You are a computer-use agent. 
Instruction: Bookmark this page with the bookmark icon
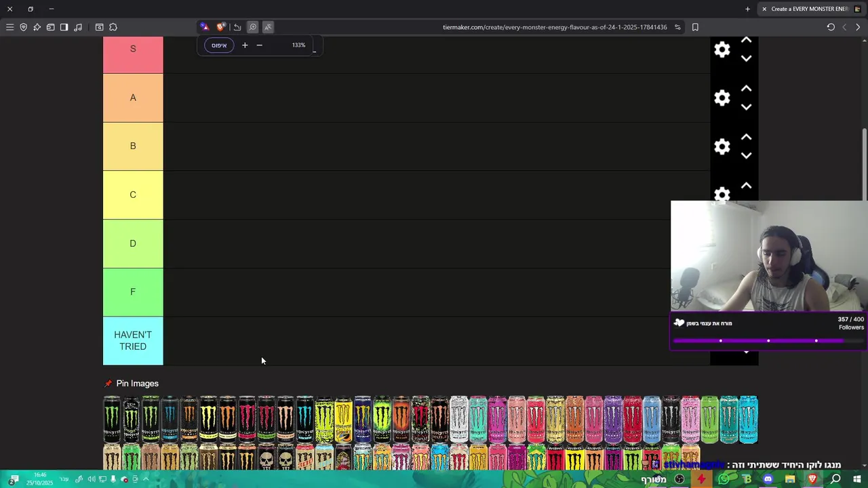point(695,27)
